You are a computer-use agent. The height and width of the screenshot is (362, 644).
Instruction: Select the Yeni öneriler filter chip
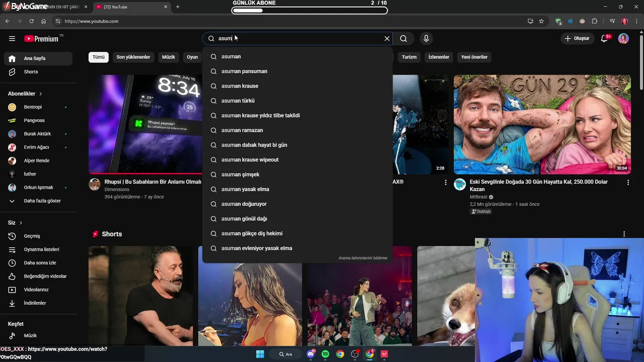click(474, 57)
